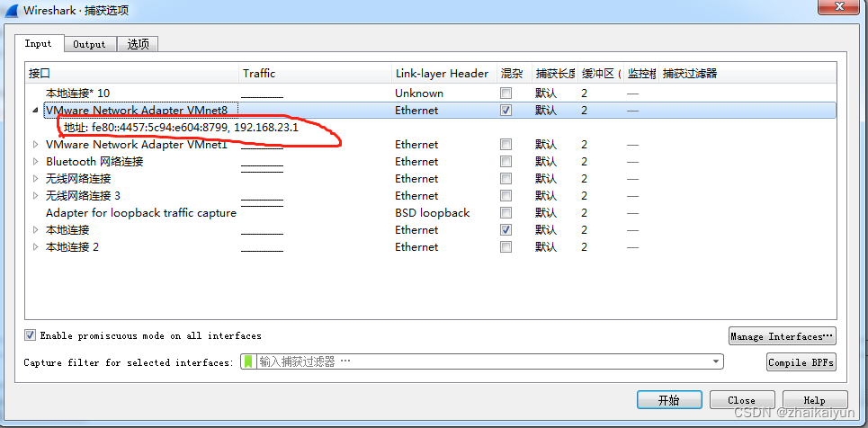Select the VMware Network Adapter VMnet1 interface
The image size is (868, 428).
point(136,145)
